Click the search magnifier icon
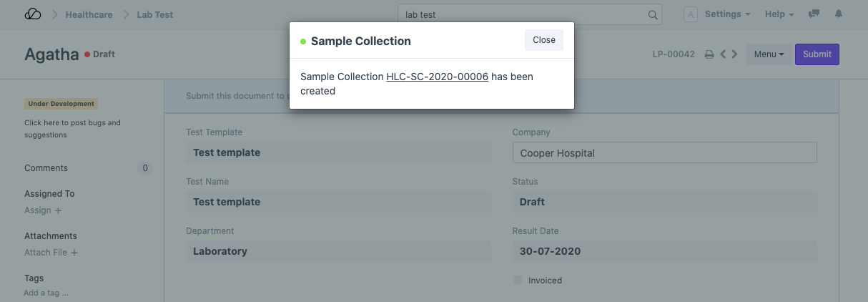Image resolution: width=868 pixels, height=302 pixels. point(652,14)
